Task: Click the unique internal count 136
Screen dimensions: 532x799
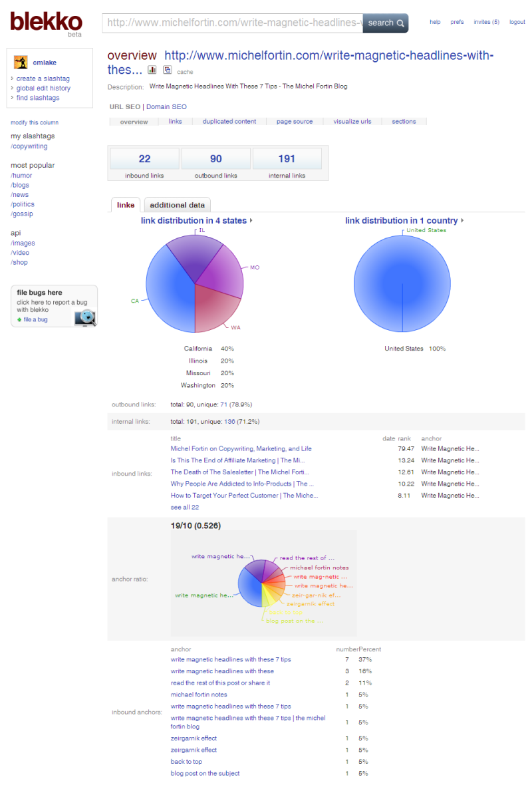Action: [229, 421]
